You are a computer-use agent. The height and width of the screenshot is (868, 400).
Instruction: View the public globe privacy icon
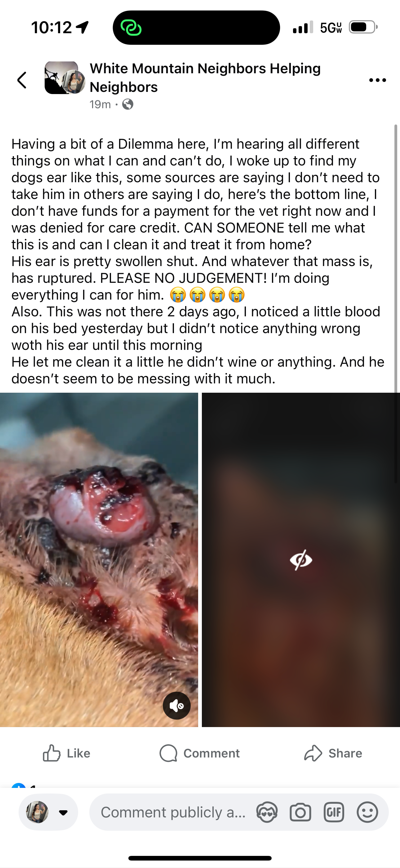(x=128, y=104)
